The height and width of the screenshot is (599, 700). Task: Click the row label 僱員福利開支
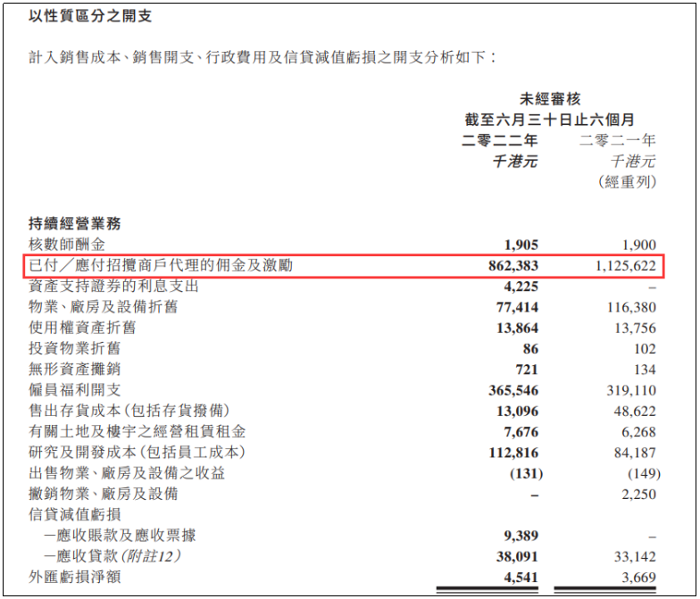[x=75, y=389]
